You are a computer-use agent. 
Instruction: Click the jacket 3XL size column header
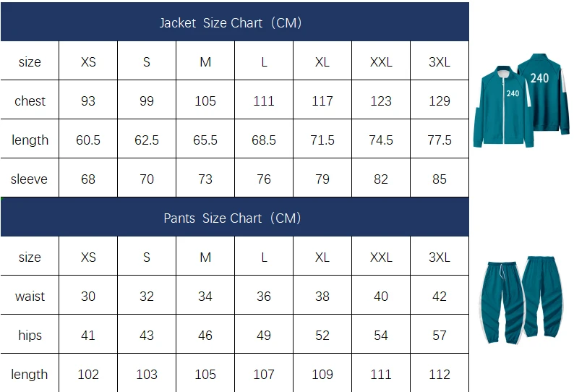coord(440,62)
